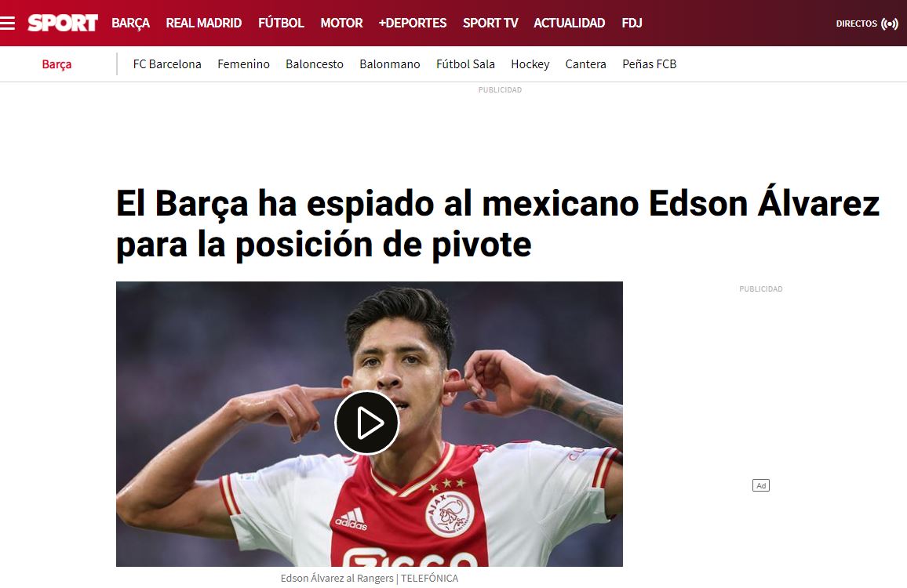Go to the Baloncesto subsection
Screen dimensions: 907x588
[315, 64]
